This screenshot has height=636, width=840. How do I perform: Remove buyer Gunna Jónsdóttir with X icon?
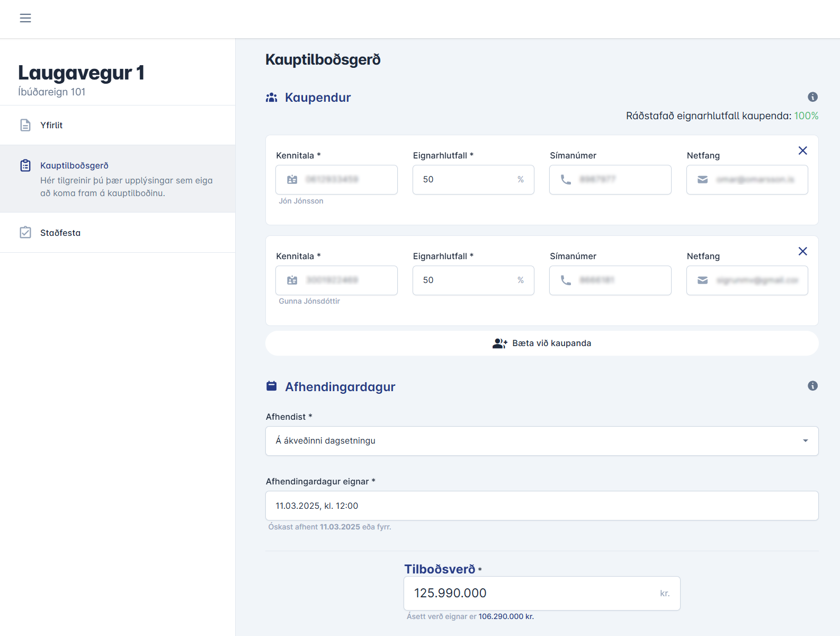tap(802, 251)
